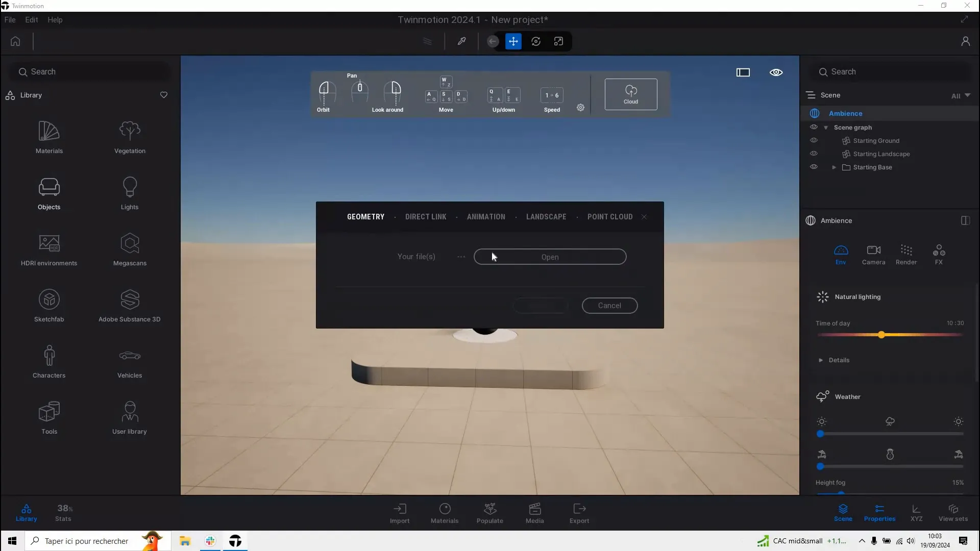Open the Materials library category
The width and height of the screenshot is (980, 551).
pyautogui.click(x=49, y=137)
